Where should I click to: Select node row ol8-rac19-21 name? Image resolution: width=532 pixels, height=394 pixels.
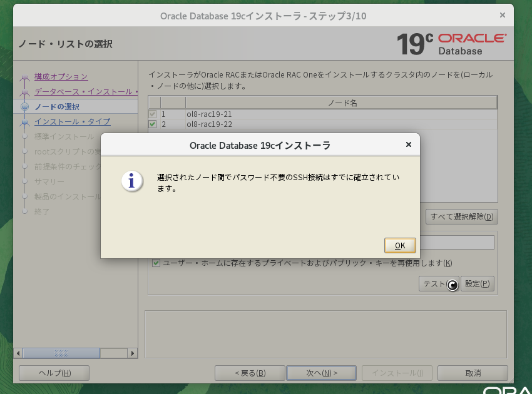coord(209,114)
